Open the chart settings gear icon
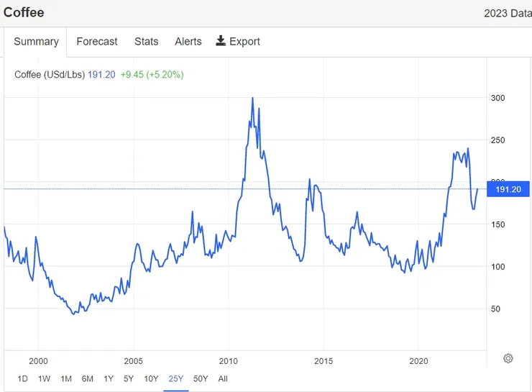The image size is (532, 392). tap(508, 358)
